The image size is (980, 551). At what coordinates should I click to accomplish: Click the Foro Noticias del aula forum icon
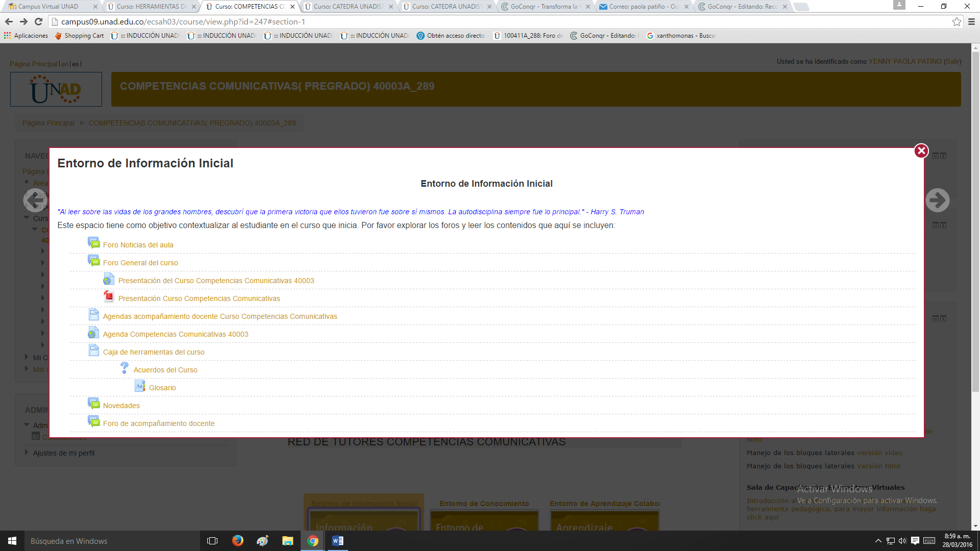tap(94, 243)
